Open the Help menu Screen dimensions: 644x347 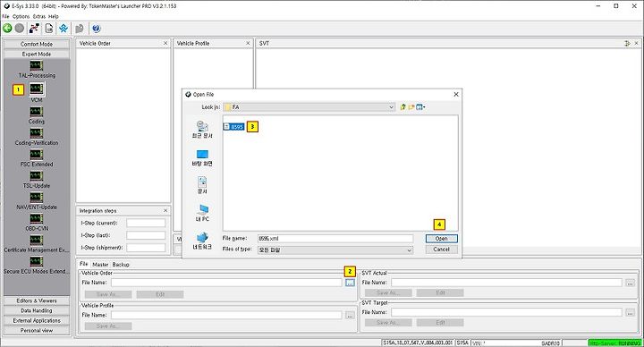pos(54,16)
